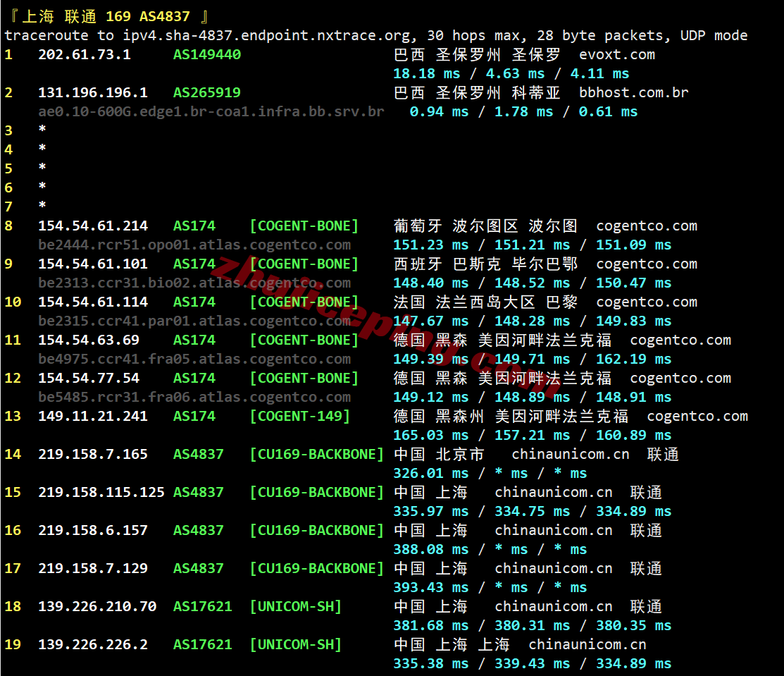Screen dimensions: 784x676
Task: Click the asterisk on hop 7
Action: 42,206
